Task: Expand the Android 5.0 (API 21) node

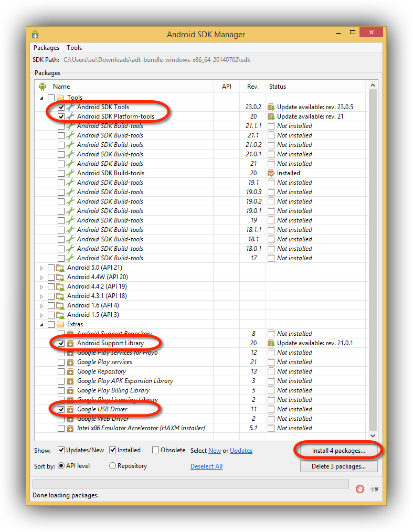Action: pyautogui.click(x=42, y=268)
